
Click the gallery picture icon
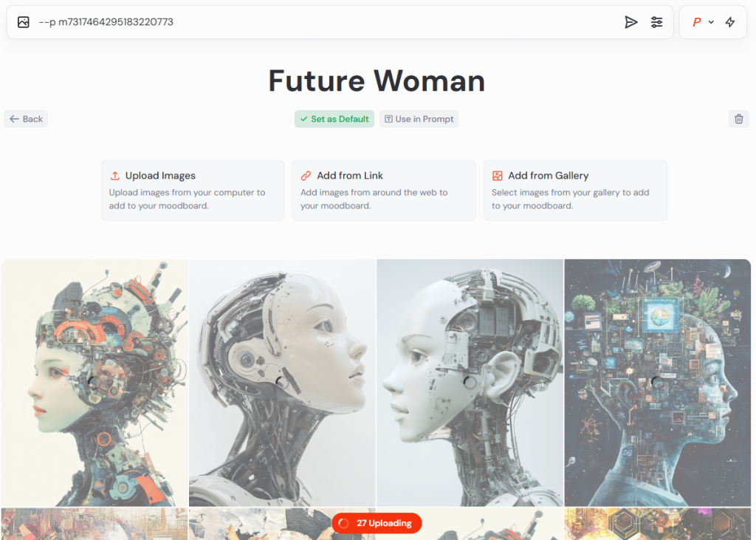497,176
